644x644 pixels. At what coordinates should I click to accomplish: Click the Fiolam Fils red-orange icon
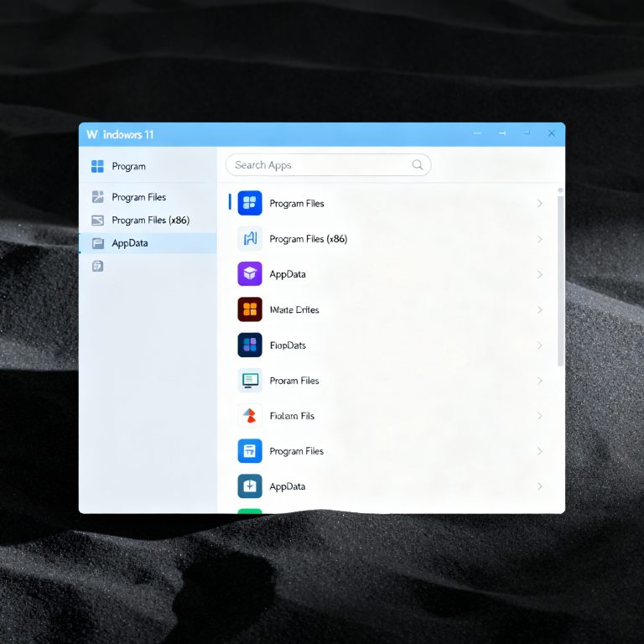click(250, 415)
